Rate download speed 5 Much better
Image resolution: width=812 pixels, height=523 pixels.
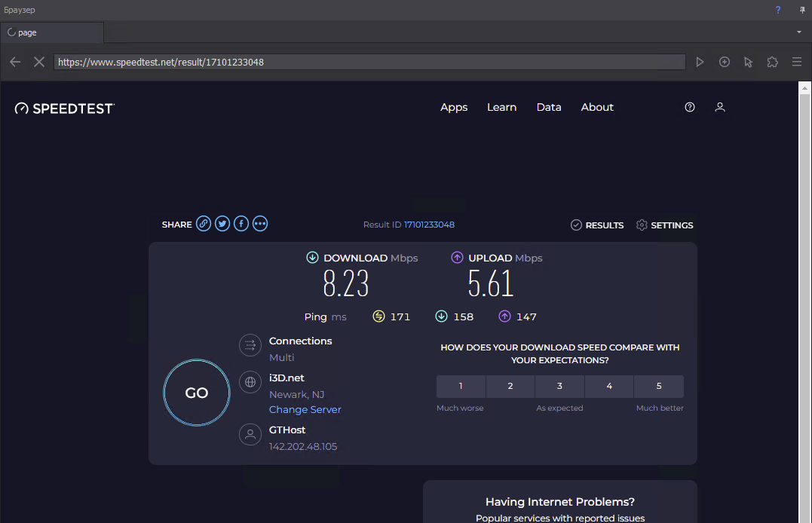point(658,386)
